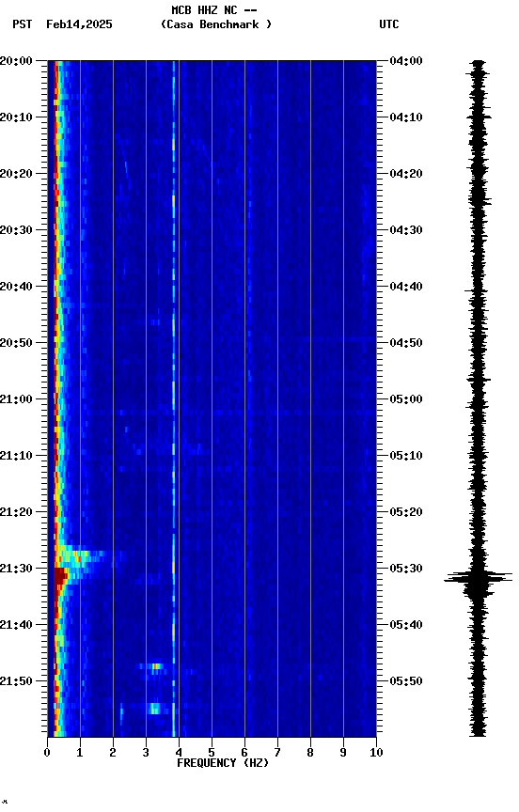Click the red low-frequency burst at 21:30
The width and height of the screenshot is (519, 812).
click(60, 575)
